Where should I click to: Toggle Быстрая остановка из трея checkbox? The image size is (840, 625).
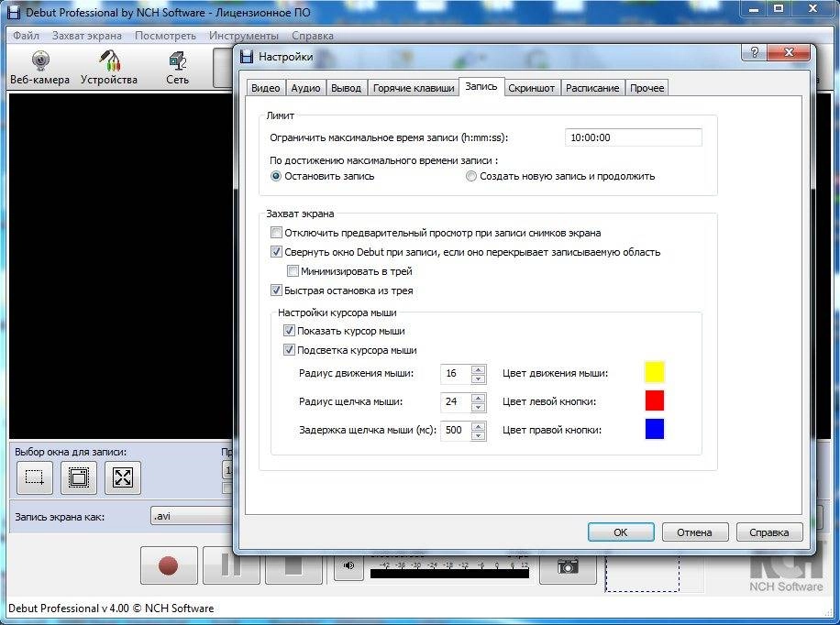276,291
